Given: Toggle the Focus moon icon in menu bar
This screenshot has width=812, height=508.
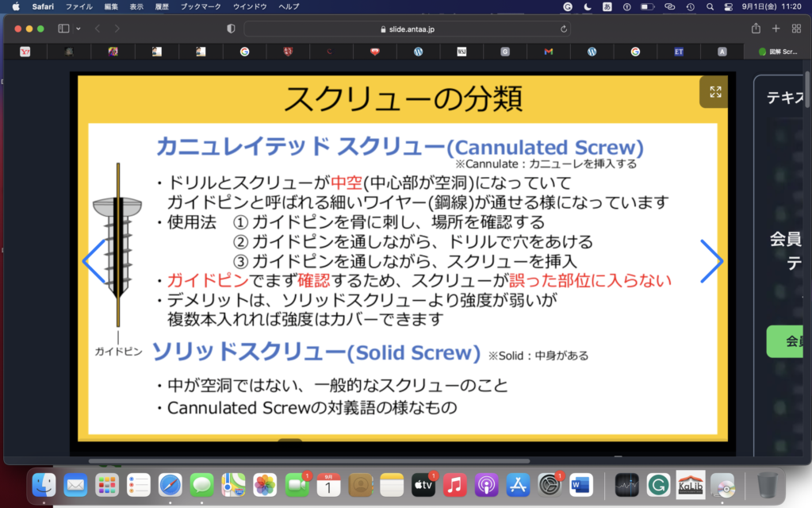Looking at the screenshot, I should point(588,6).
